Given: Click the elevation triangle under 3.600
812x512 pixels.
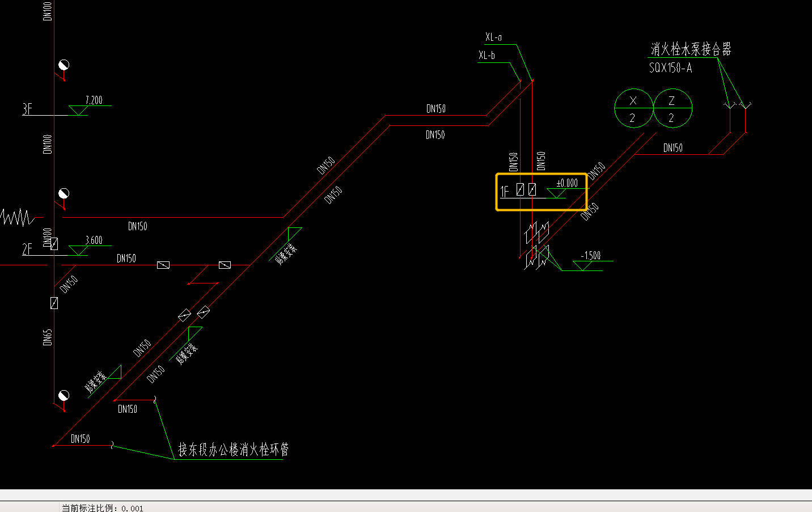Looking at the screenshot, I should pos(78,250).
